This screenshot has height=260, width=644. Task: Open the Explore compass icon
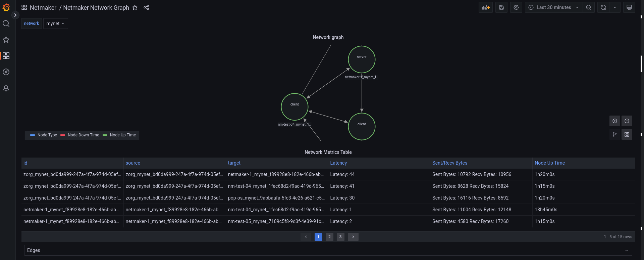pyautogui.click(x=6, y=72)
